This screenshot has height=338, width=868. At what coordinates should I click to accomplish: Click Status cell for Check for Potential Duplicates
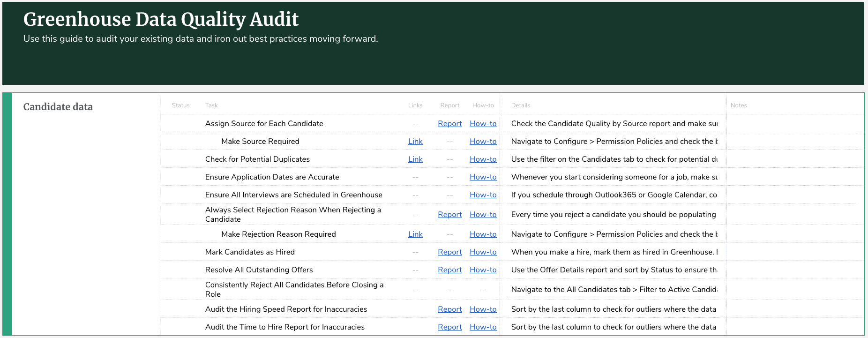181,159
